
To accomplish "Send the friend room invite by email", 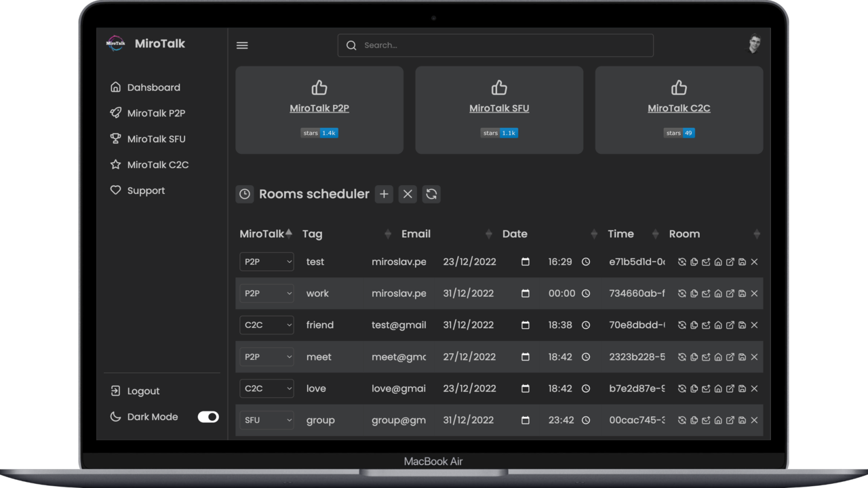I will coord(706,325).
